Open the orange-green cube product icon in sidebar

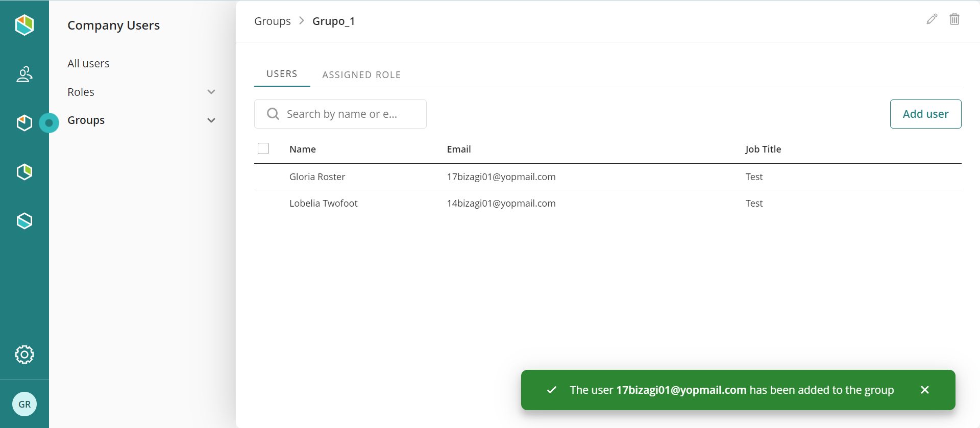click(24, 123)
